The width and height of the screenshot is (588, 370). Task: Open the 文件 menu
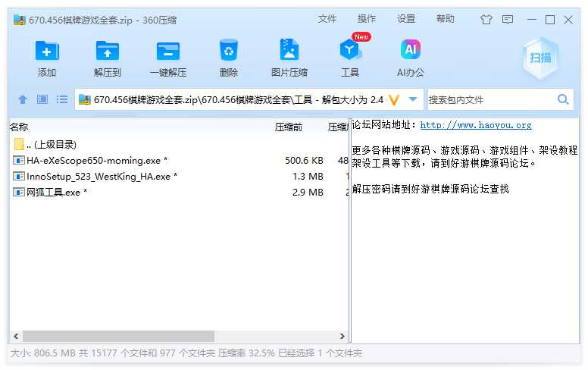tap(327, 19)
